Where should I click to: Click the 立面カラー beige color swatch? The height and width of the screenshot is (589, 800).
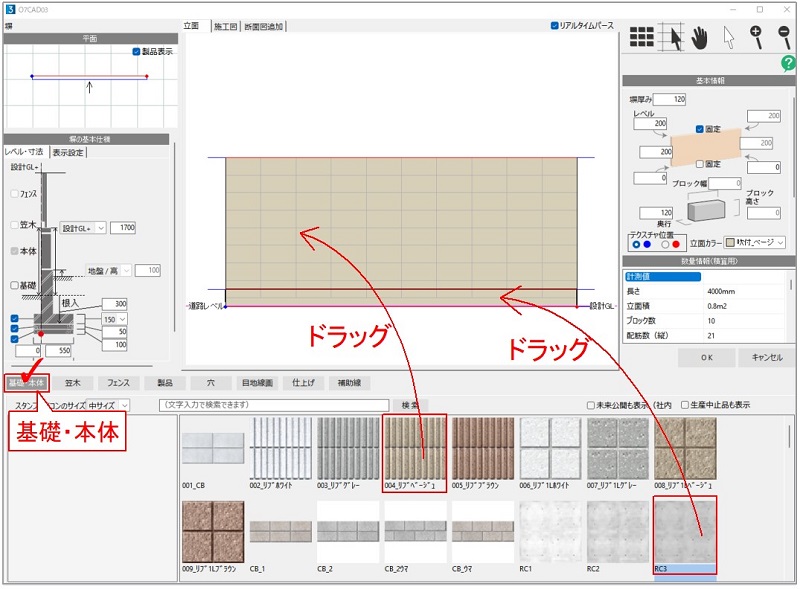tap(730, 243)
